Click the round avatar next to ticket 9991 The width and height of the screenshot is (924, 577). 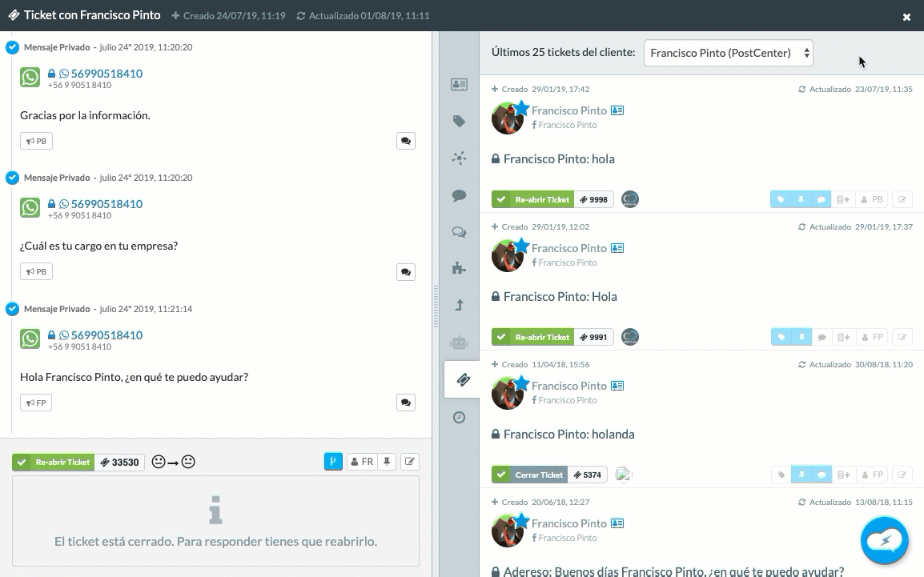coord(630,337)
